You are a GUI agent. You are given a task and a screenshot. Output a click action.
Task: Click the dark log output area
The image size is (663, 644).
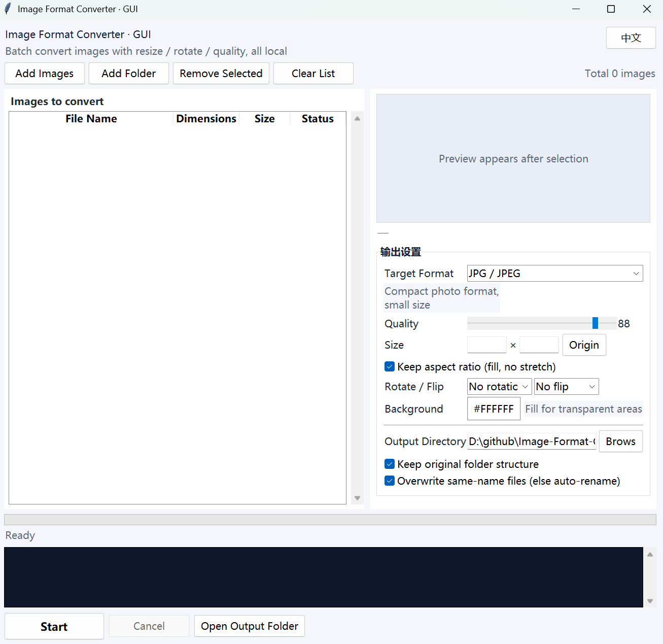tap(324, 577)
